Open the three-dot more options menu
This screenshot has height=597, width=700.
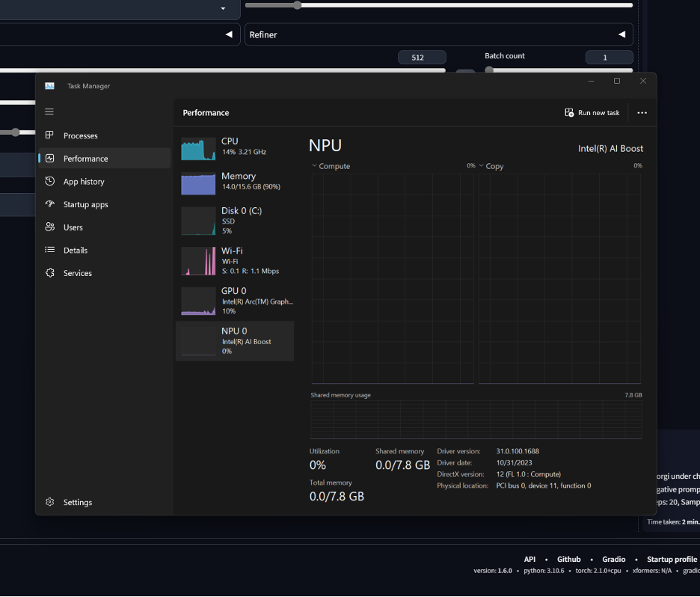click(x=642, y=113)
